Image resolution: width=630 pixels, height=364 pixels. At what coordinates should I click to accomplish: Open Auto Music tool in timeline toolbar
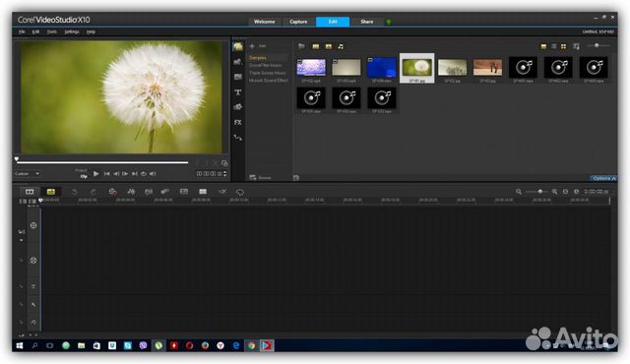coord(149,192)
